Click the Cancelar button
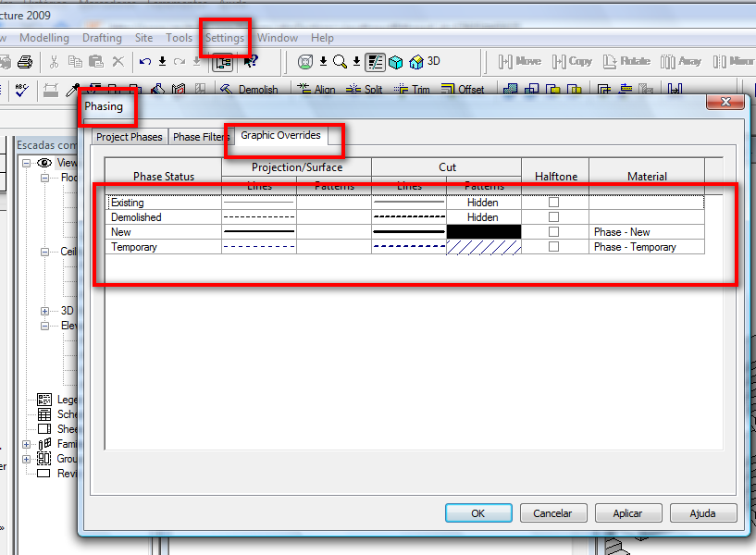The height and width of the screenshot is (555, 756). 553,513
